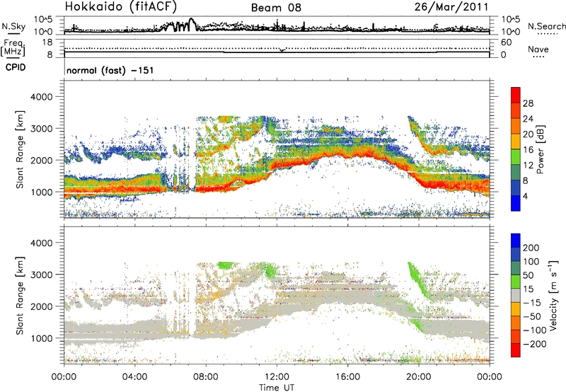The image size is (566, 392).
Task: Click the 'Power [dB]' colorbar label
Action: 540,149
